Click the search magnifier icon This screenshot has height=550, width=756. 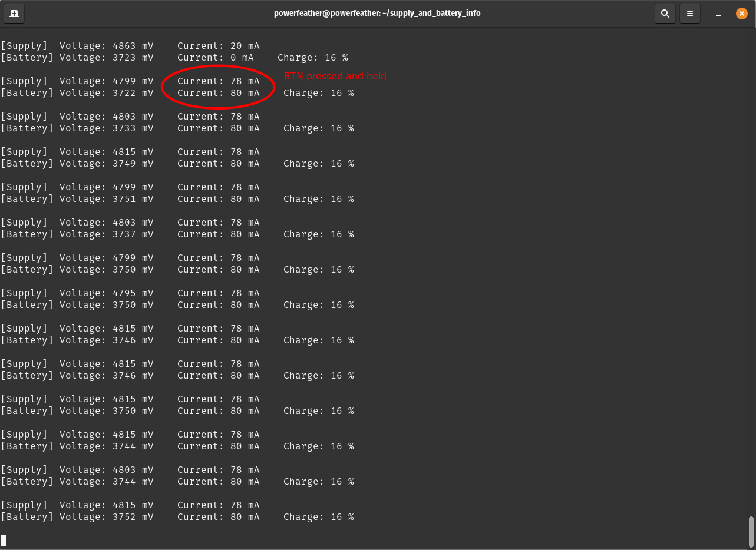coord(665,14)
